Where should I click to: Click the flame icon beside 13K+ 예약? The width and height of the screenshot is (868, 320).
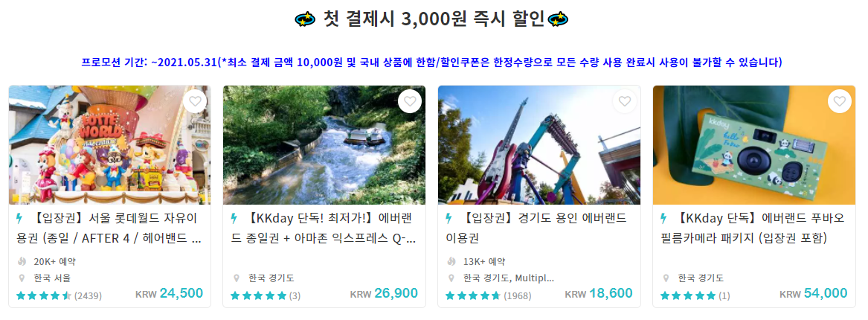451,261
